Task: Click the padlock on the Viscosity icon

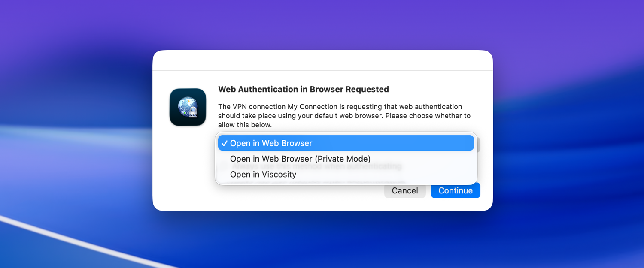Action: pos(194,113)
